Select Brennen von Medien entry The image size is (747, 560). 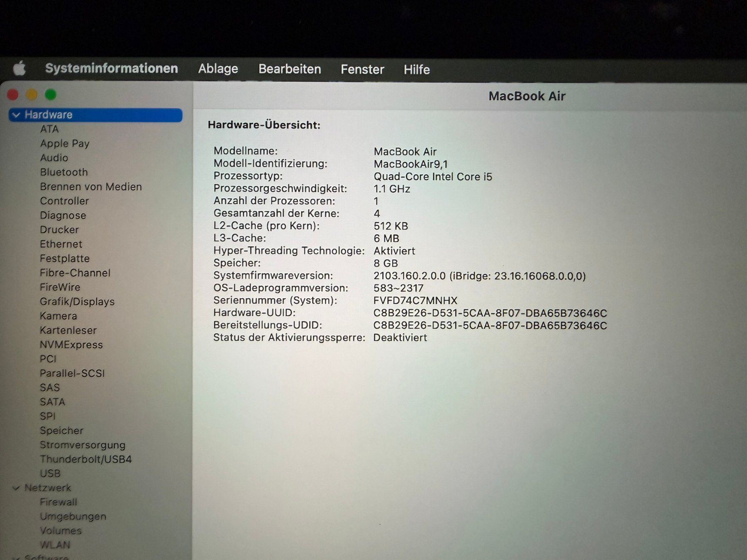[x=91, y=187]
